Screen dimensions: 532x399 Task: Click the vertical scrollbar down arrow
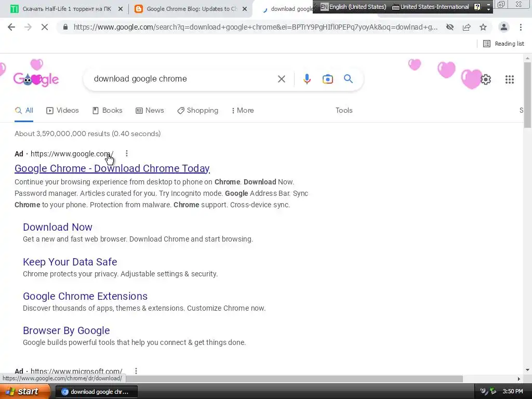[x=527, y=370]
